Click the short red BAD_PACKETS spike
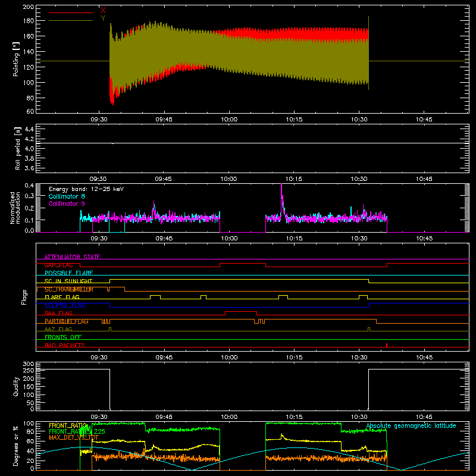This screenshot has width=476, height=476. tap(386, 345)
